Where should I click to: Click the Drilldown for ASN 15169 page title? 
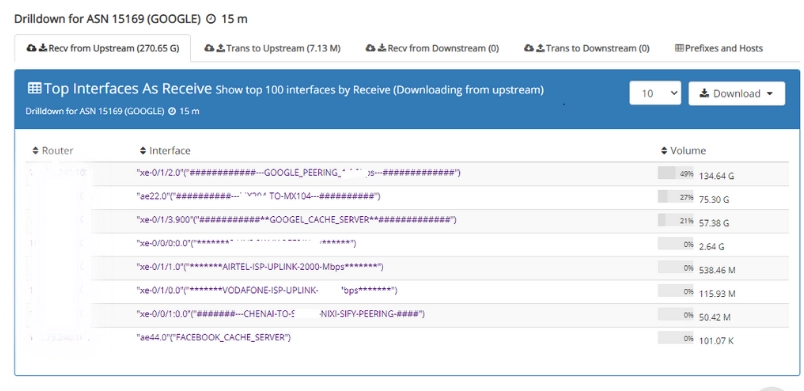click(x=107, y=19)
